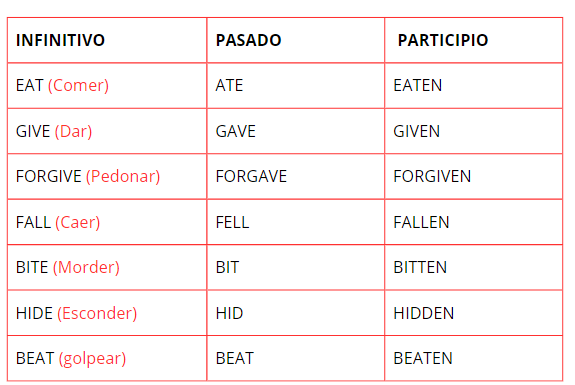The height and width of the screenshot is (385, 575).
Task: Click the BITE (Morder) cell
Action: coord(107,267)
